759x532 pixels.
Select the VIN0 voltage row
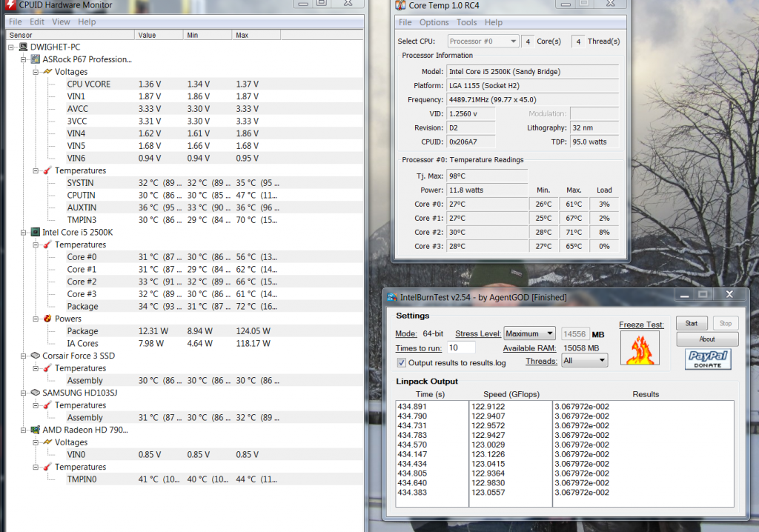tap(214, 454)
